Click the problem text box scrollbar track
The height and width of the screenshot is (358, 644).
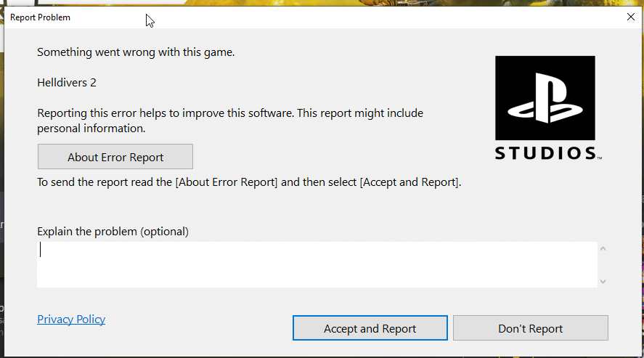point(603,265)
